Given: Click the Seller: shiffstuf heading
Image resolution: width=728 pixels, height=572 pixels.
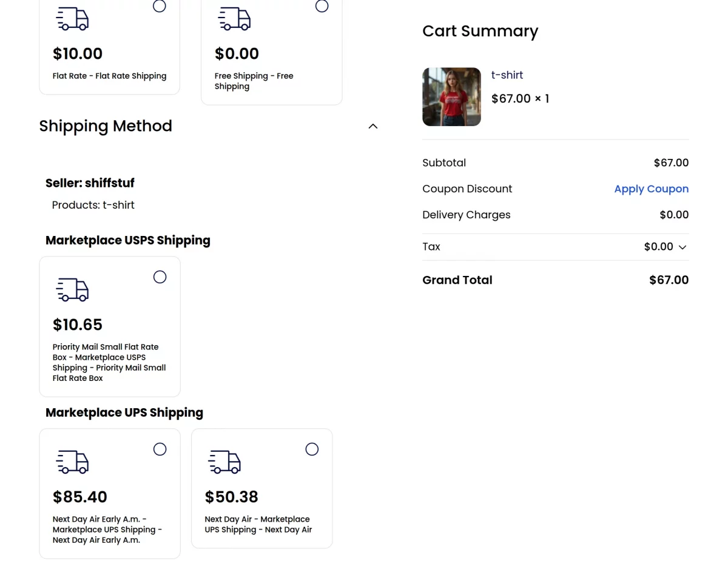Looking at the screenshot, I should (x=90, y=183).
